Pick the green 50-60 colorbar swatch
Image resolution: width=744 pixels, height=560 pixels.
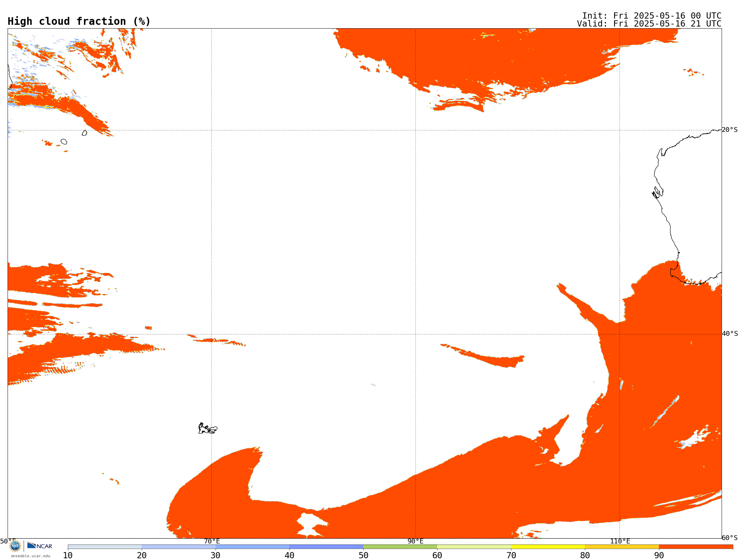[x=400, y=547]
